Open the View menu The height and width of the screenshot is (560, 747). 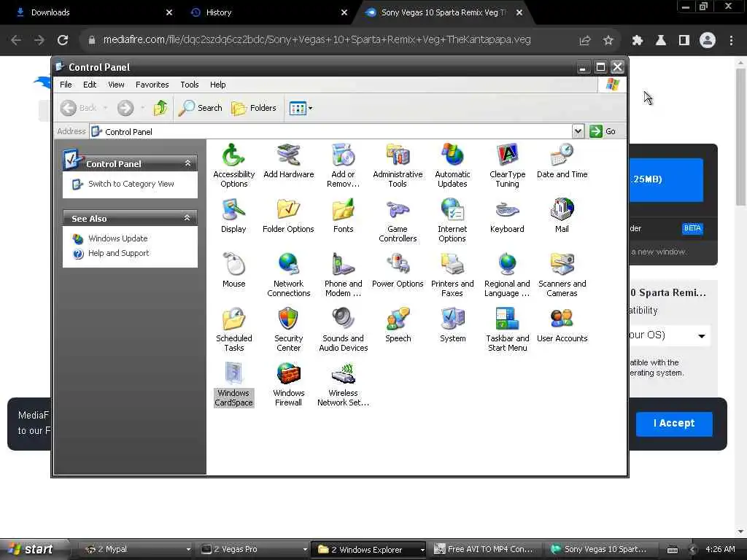point(116,85)
